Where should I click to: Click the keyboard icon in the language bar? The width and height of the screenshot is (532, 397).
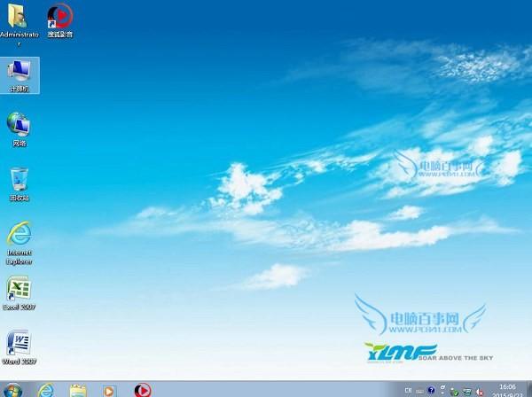tap(420, 391)
